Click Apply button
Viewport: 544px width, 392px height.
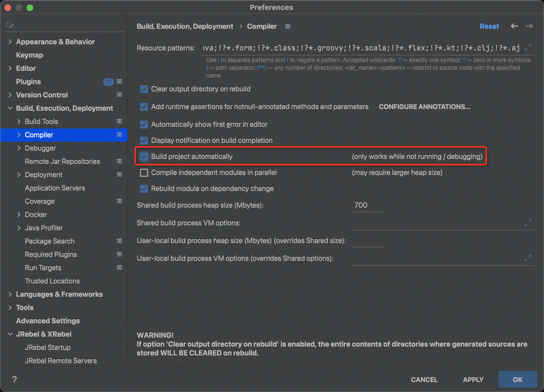473,380
